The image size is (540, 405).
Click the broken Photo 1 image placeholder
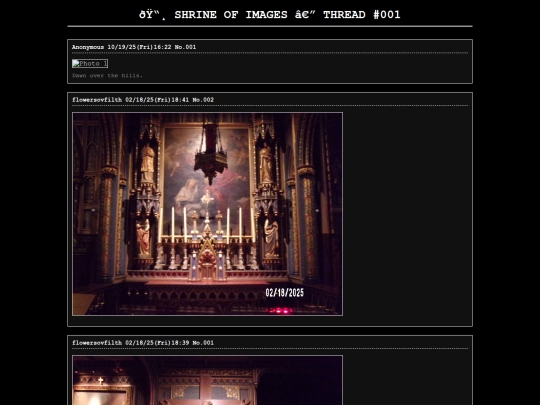click(x=90, y=64)
